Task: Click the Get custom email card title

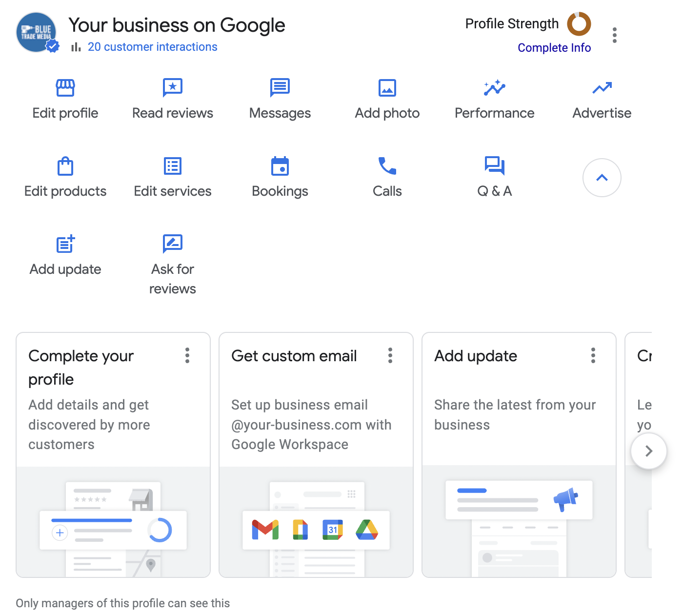Action: click(x=294, y=356)
